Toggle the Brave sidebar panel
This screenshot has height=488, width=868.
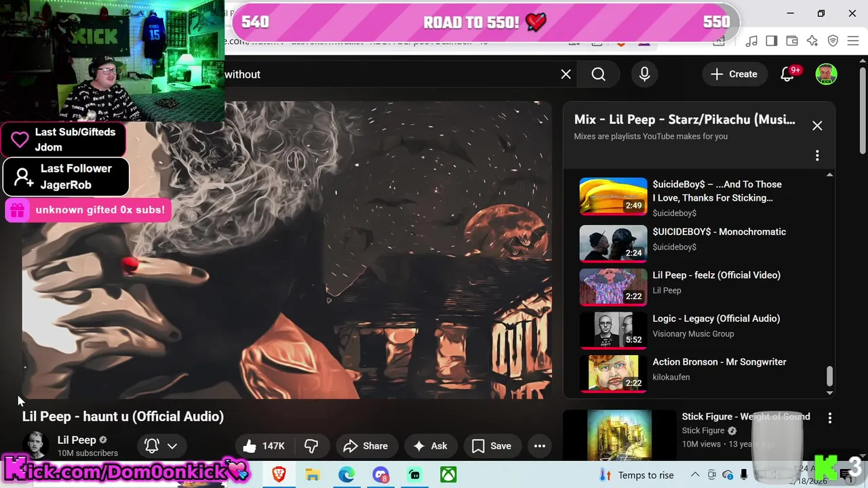[x=771, y=41]
